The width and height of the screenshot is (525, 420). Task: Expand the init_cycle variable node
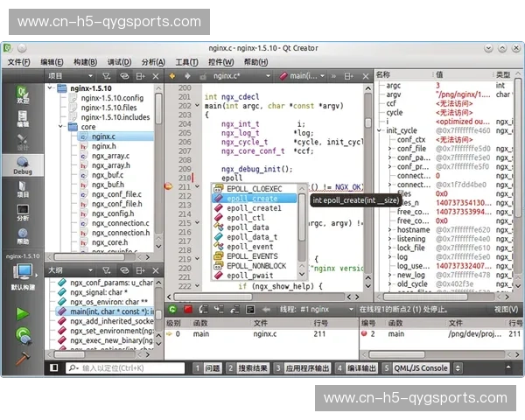click(381, 130)
